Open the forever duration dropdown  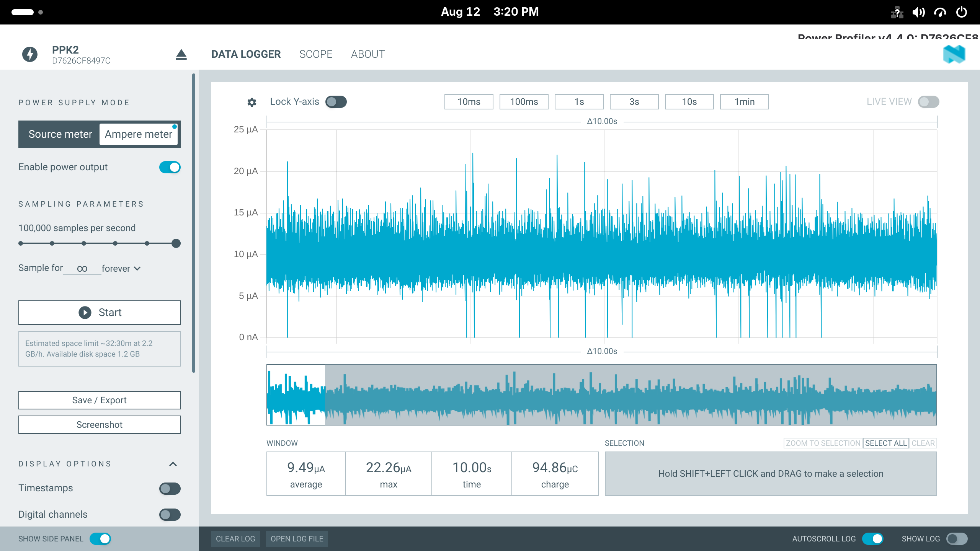tap(121, 269)
